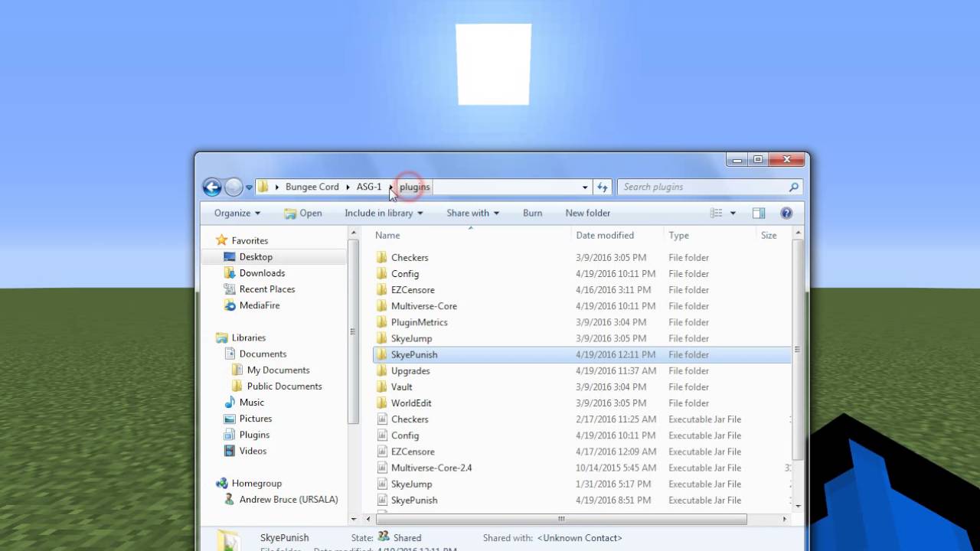Select the Config jar file icon
The image size is (980, 551).
(382, 435)
